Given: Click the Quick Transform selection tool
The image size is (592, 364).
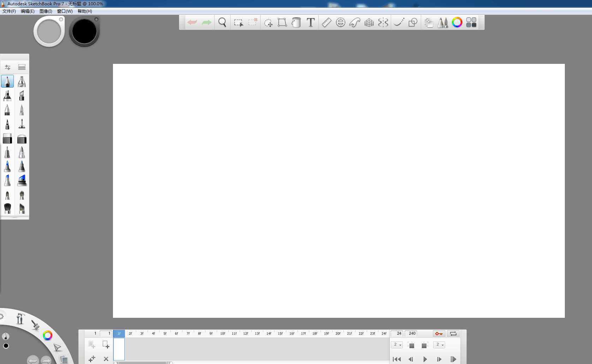Looking at the screenshot, I should [253, 23].
